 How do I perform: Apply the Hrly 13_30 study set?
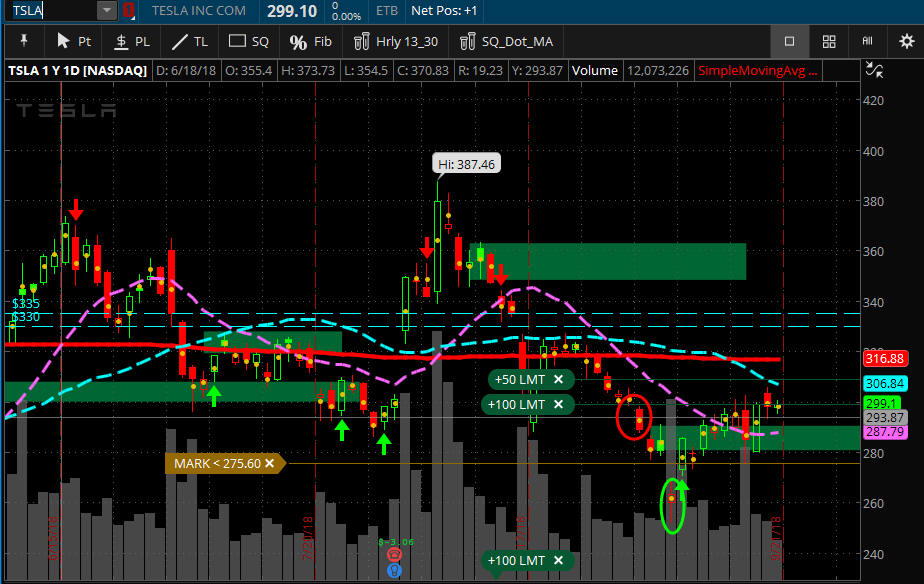click(x=395, y=41)
